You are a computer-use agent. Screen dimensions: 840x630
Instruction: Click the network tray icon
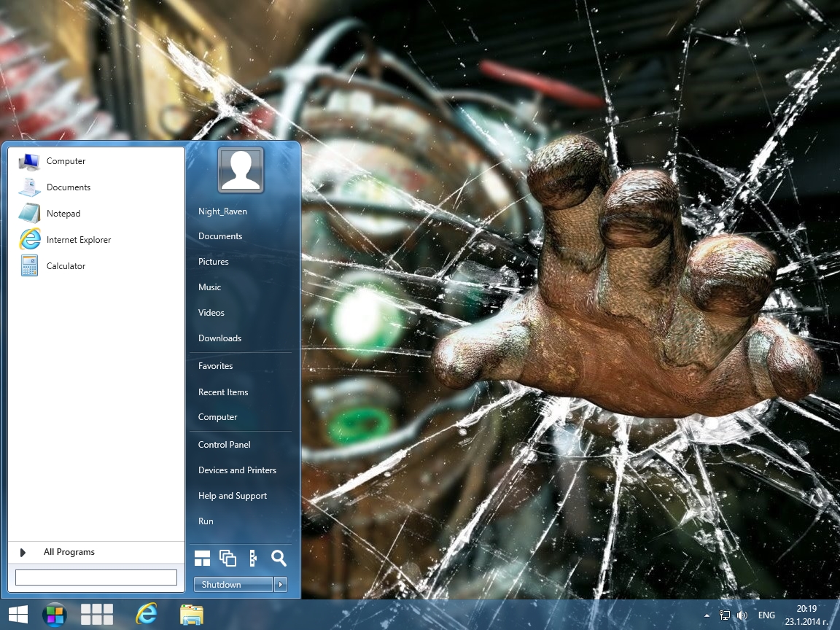725,615
